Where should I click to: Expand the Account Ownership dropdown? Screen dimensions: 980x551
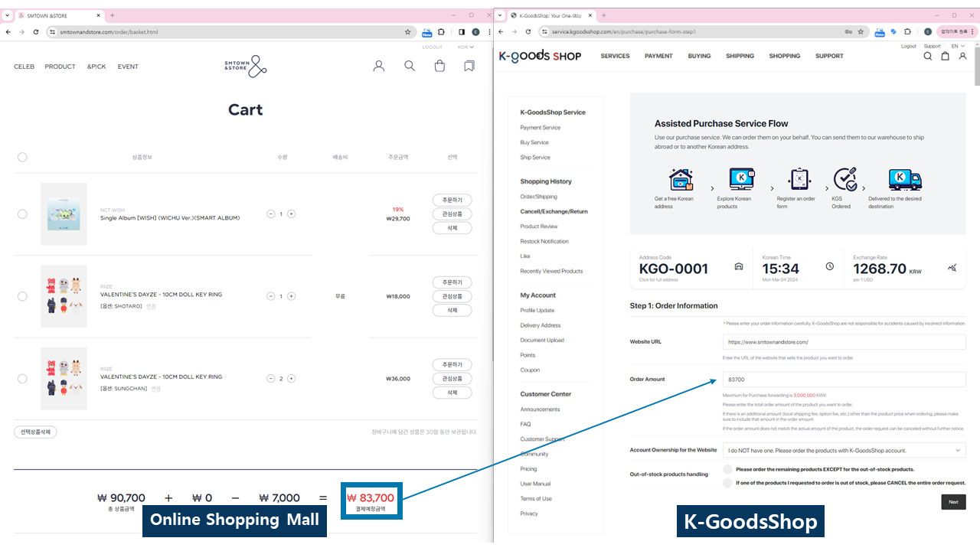pos(844,451)
